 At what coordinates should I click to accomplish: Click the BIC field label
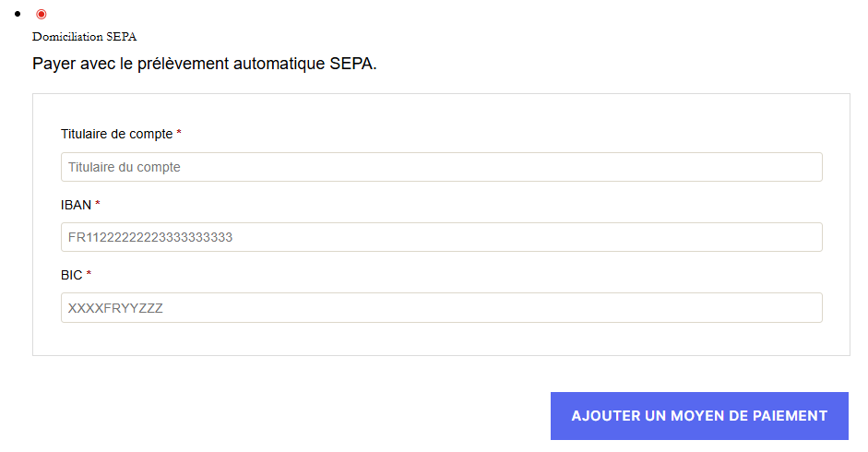tap(71, 274)
